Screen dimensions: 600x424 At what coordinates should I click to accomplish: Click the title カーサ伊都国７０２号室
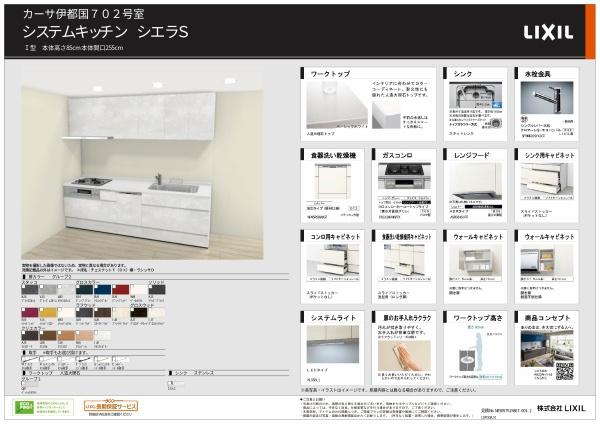84,14
